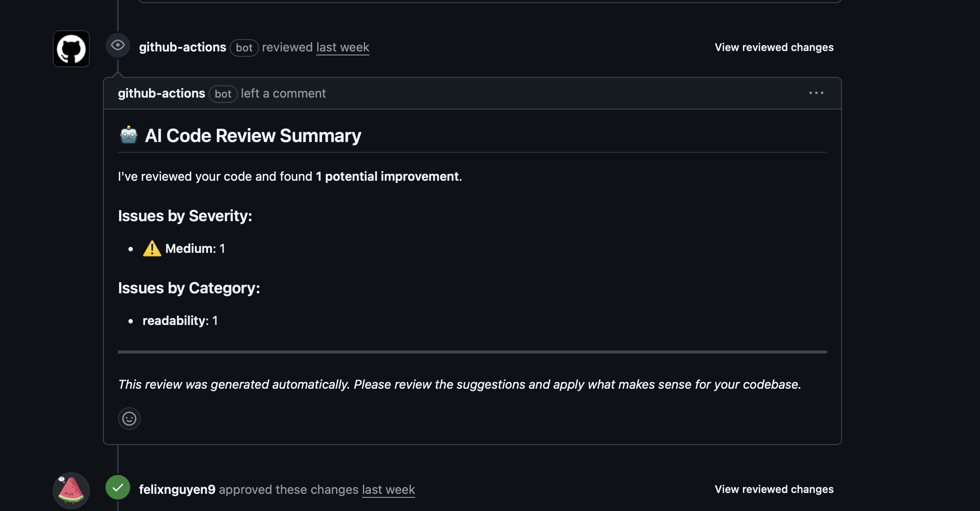Viewport: 980px width, 511px height.
Task: Click the AI Code Review Summary heading
Action: [x=253, y=135]
